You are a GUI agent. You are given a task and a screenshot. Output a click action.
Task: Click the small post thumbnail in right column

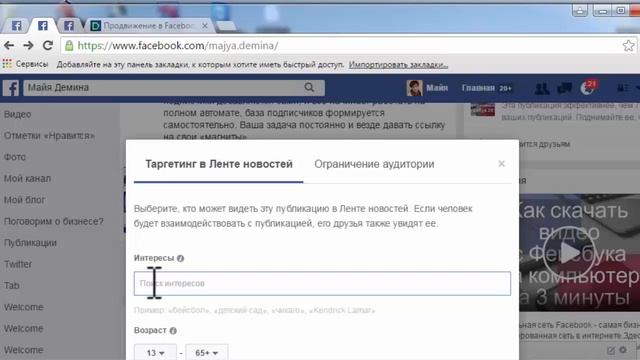482,109
